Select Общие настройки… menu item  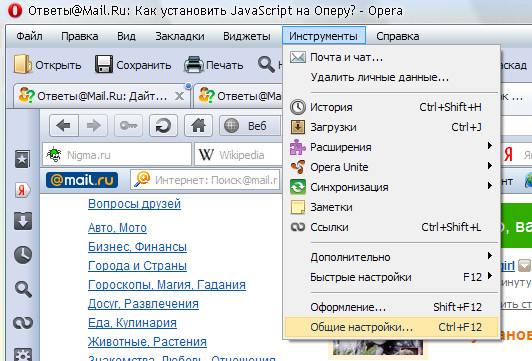pos(392,327)
